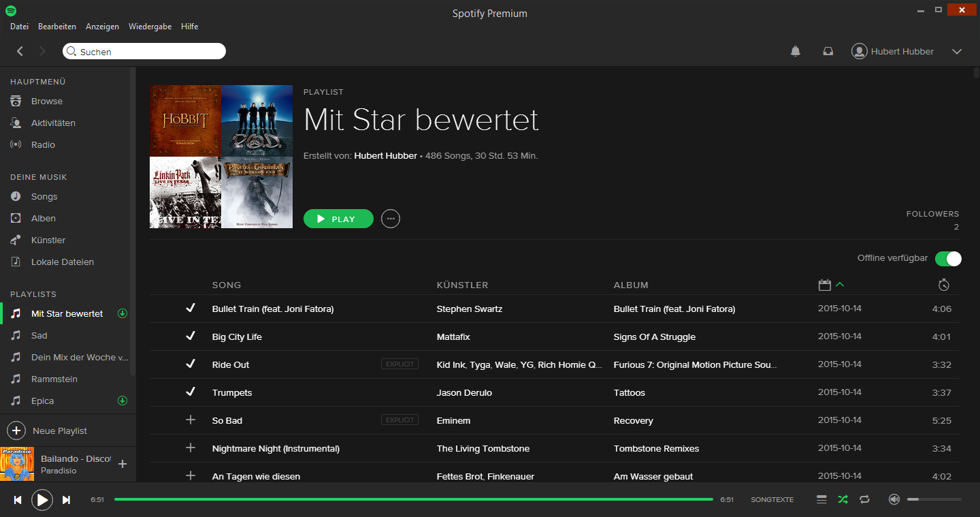This screenshot has height=517, width=980.
Task: Click the offline download icon next to Epica
Action: pyautogui.click(x=122, y=401)
